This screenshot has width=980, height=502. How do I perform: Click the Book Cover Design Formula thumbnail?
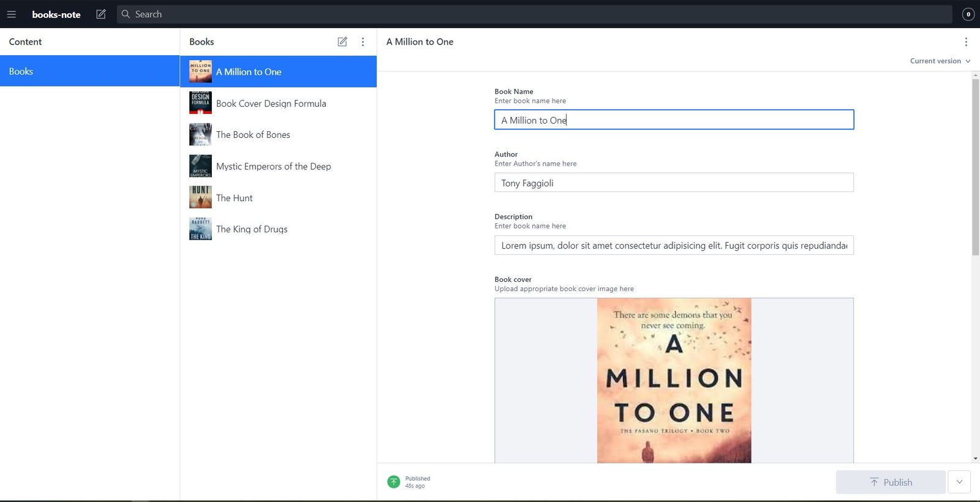tap(200, 103)
